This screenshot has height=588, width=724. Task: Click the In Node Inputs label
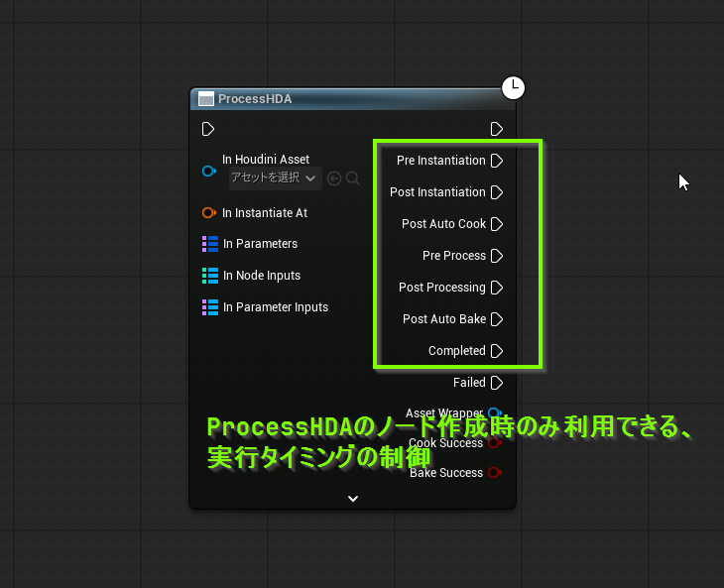click(262, 276)
